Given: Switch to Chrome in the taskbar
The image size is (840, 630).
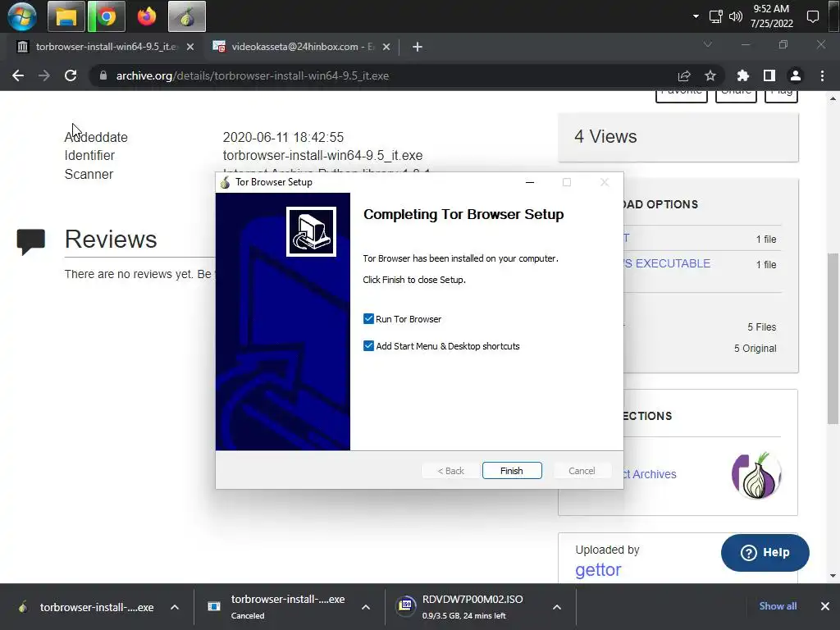Looking at the screenshot, I should tap(107, 16).
